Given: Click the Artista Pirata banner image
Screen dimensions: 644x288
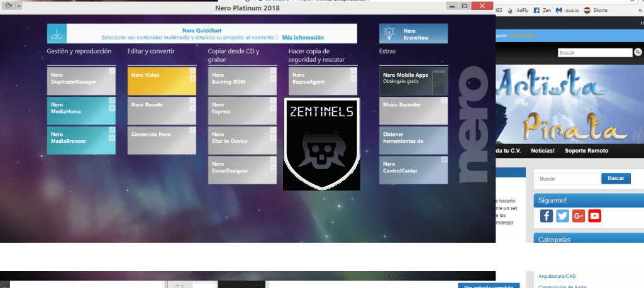Looking at the screenshot, I should pos(570,104).
